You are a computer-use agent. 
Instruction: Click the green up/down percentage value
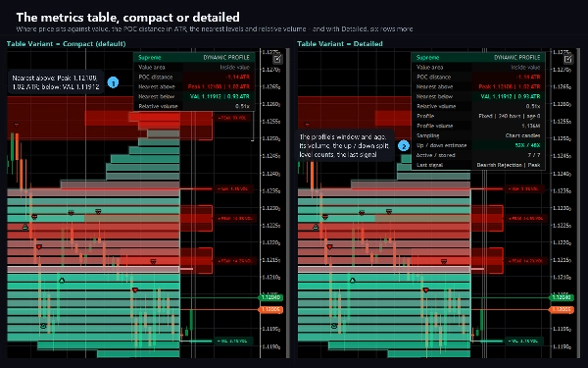527,145
